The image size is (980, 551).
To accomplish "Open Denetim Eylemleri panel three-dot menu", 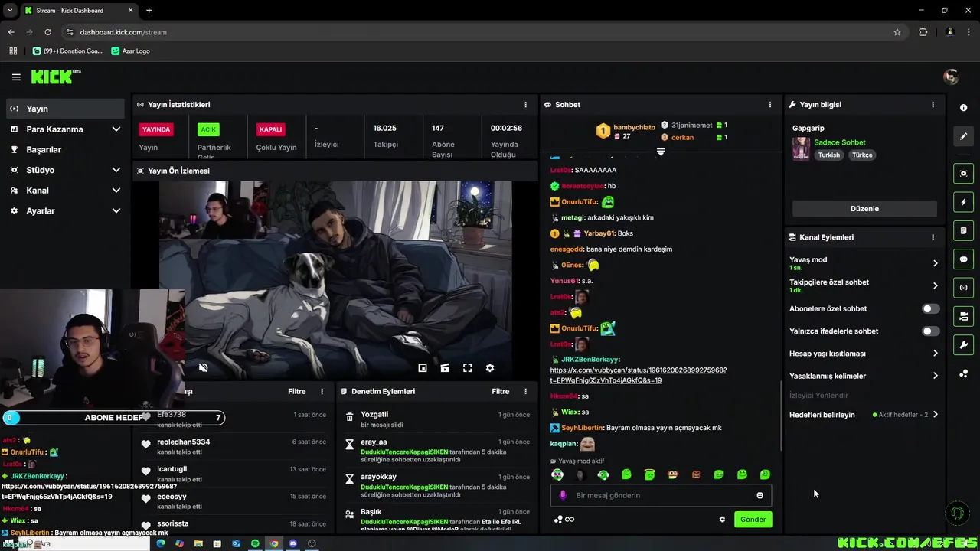I will pos(525,392).
